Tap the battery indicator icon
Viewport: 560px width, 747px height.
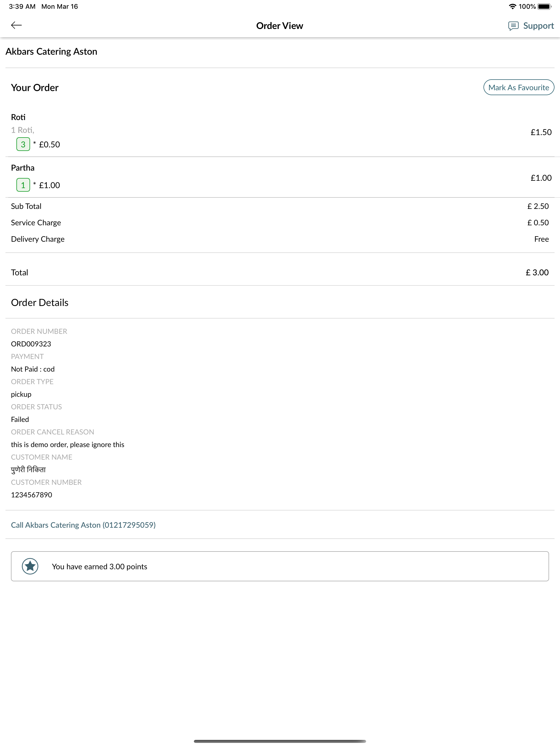(x=544, y=6)
